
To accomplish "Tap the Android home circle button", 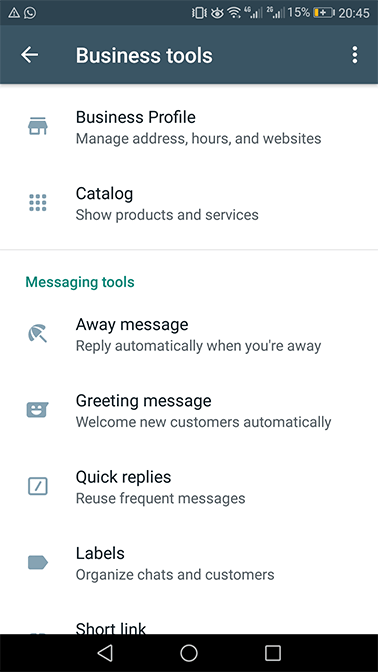I will (189, 653).
